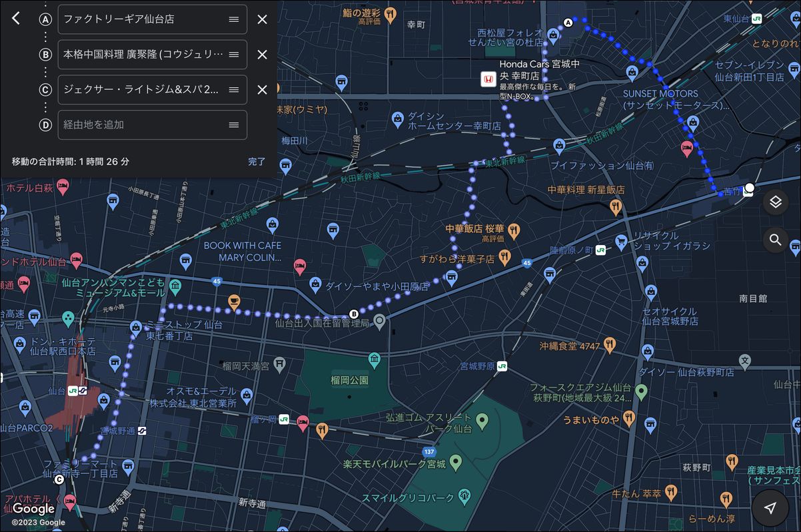Tap the 沖縄食堂 4747 restaurant pin
Image resolution: width=801 pixels, height=532 pixels.
[609, 344]
